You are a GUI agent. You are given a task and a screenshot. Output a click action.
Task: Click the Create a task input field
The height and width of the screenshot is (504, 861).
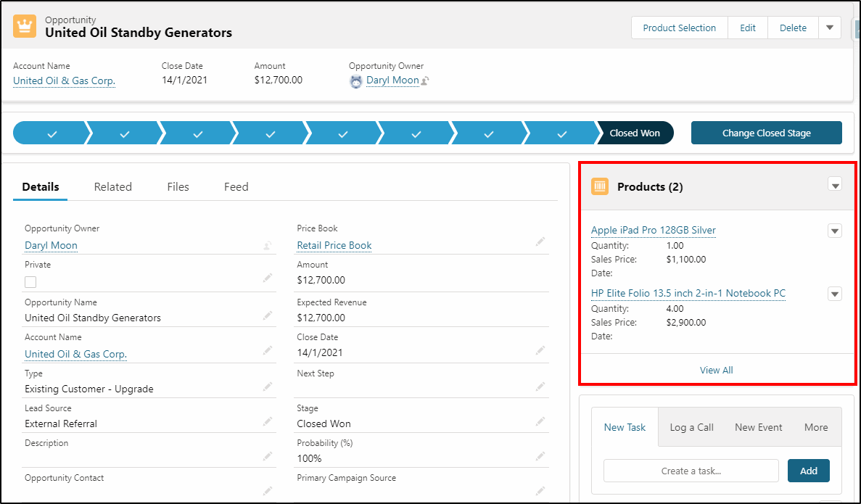pos(691,471)
